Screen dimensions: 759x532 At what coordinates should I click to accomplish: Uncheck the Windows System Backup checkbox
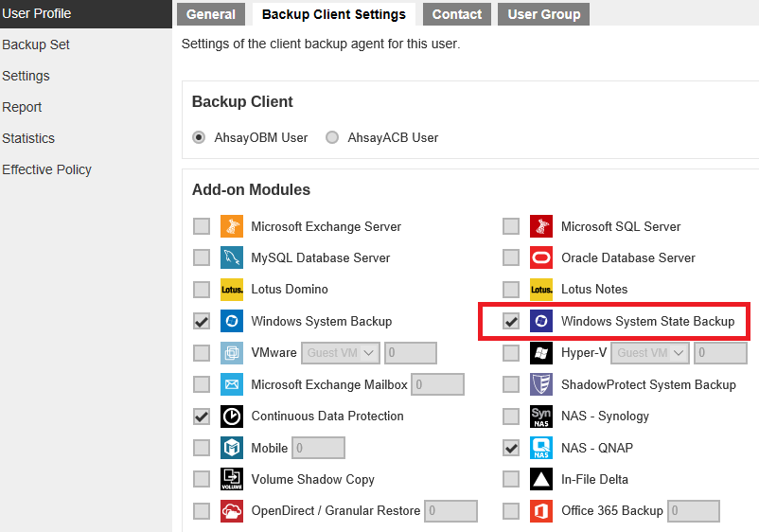pyautogui.click(x=202, y=321)
